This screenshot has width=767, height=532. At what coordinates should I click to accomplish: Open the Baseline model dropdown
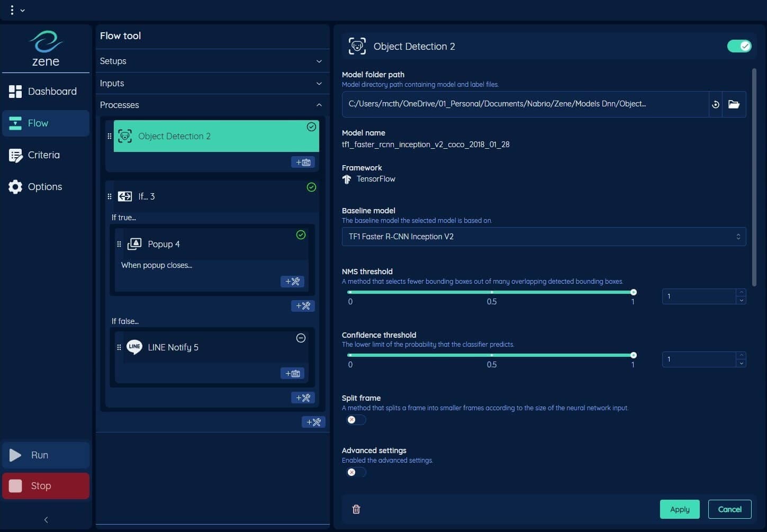click(544, 237)
